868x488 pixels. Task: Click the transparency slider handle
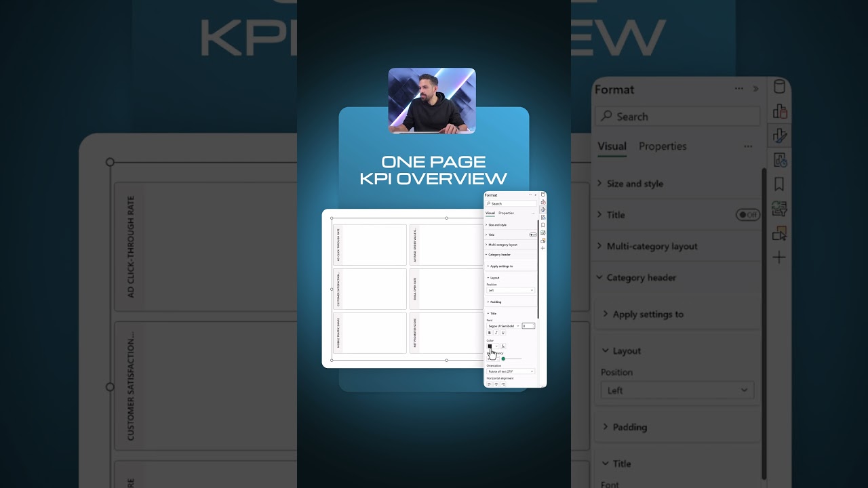(x=503, y=359)
